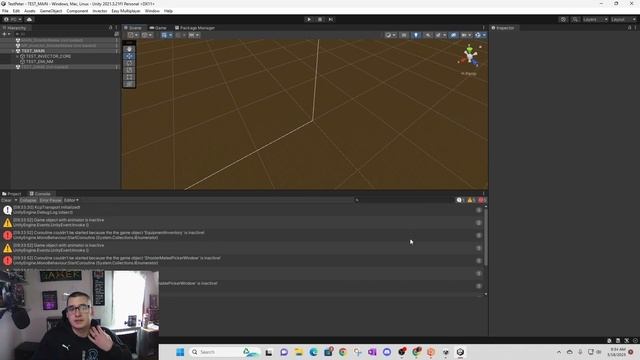The width and height of the screenshot is (640, 360).
Task: Select TEST_INVECTOR_CORE object in Hierarchy
Action: (x=48, y=56)
